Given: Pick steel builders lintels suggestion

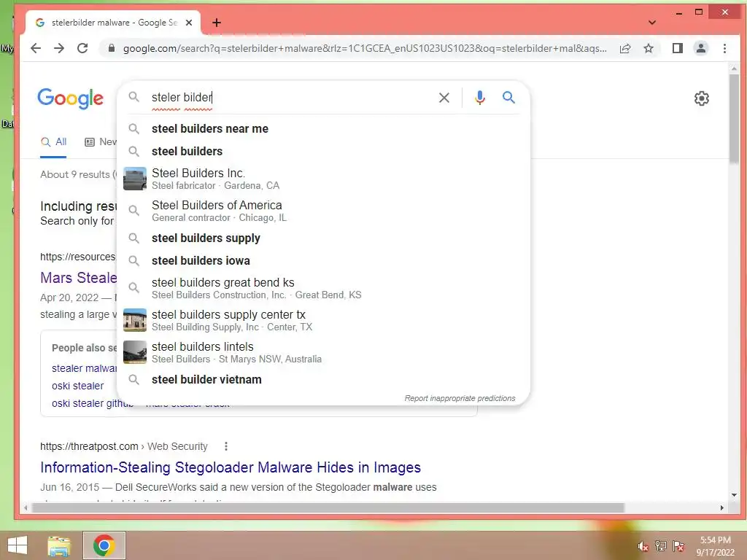Looking at the screenshot, I should pyautogui.click(x=323, y=352).
